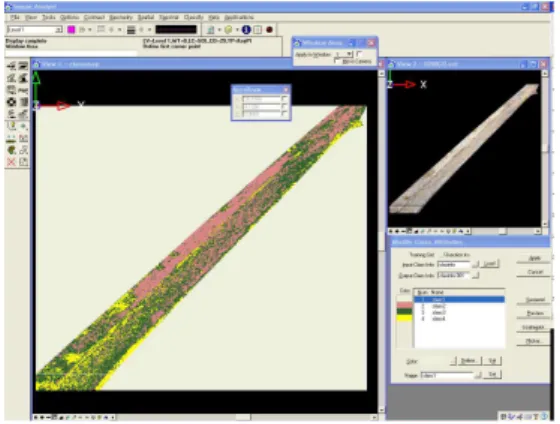This screenshot has width=560, height=424.
Task: Open the Geometry menu
Action: (121, 17)
